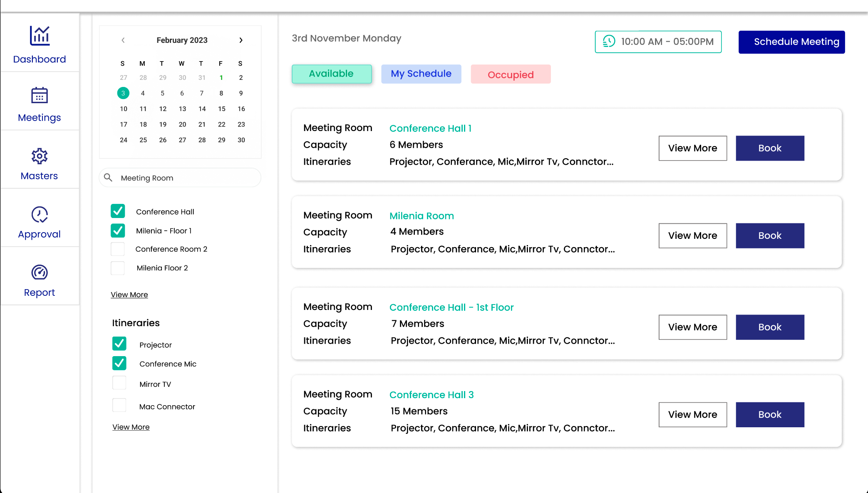Expand itineraries list via View More
868x493 pixels.
coord(131,427)
